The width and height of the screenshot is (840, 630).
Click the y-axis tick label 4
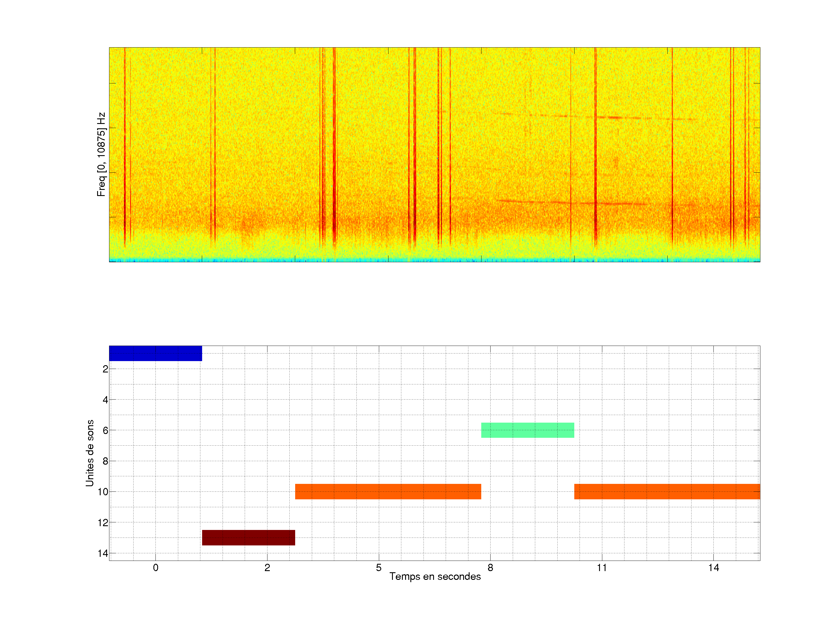[x=105, y=400]
